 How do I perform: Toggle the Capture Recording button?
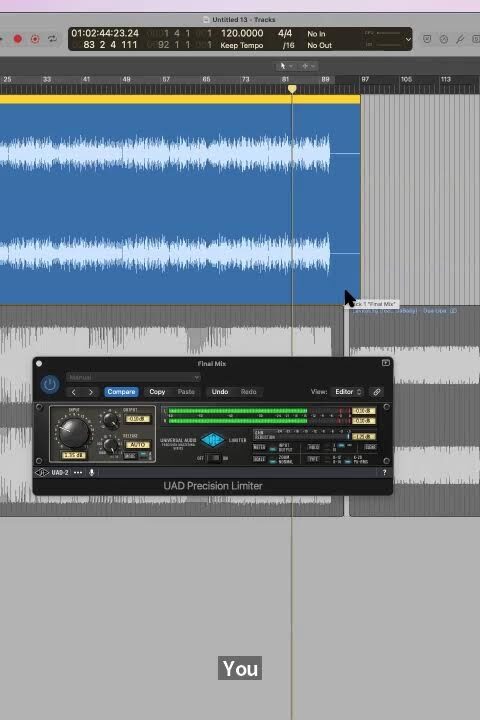tap(35, 39)
